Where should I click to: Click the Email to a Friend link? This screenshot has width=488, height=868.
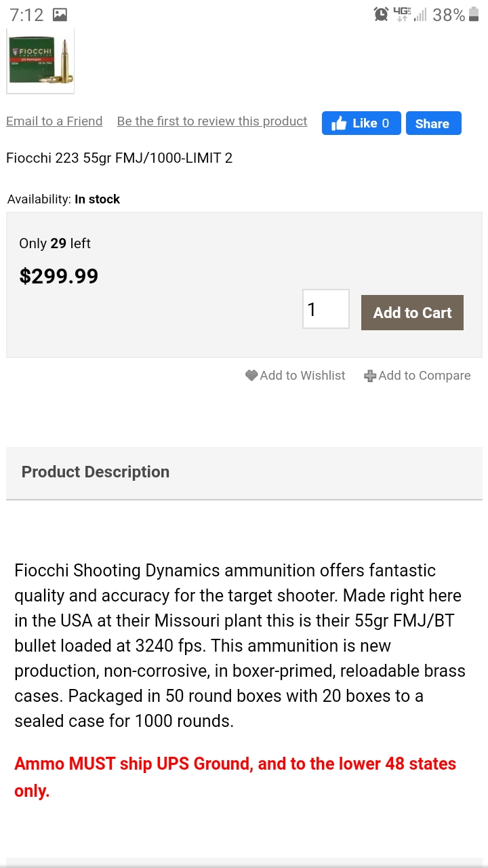coord(54,121)
